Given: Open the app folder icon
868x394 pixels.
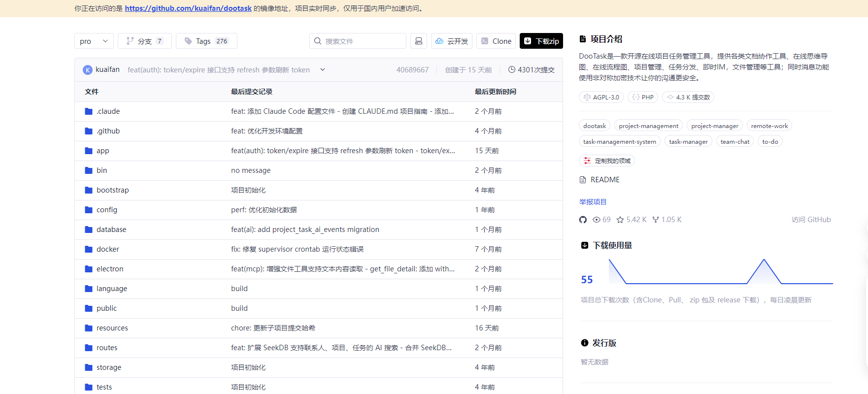Looking at the screenshot, I should click(89, 151).
